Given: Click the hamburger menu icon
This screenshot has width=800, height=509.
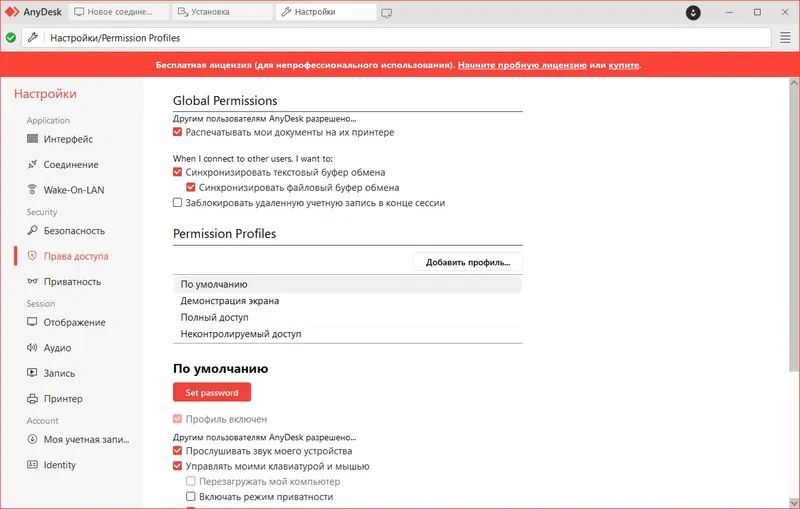Looking at the screenshot, I should [x=786, y=38].
